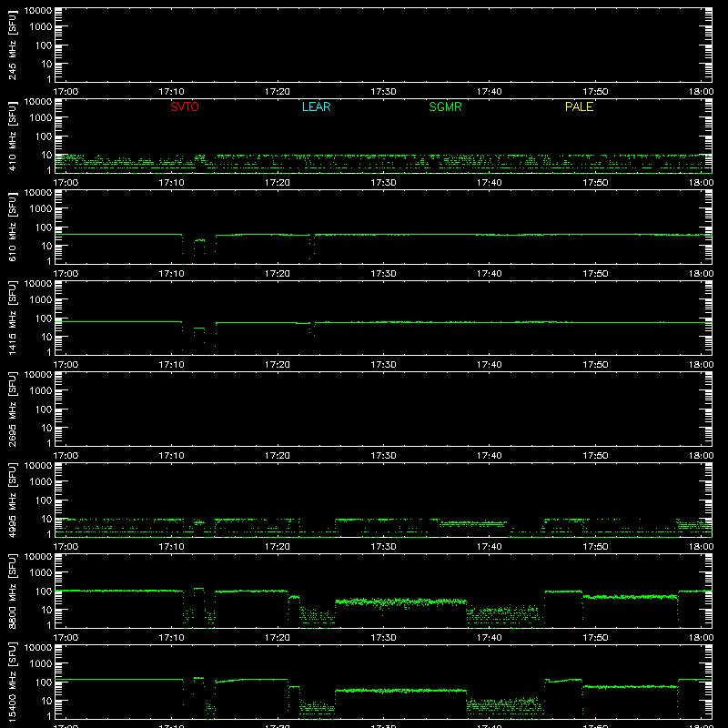Screen dimensions: 728x728
Task: Click the red SVTO station label
Action: (185, 106)
